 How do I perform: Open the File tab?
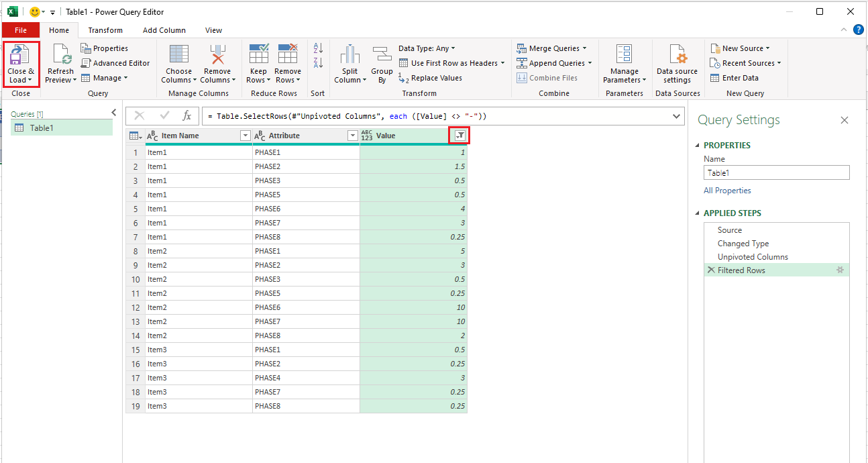(x=21, y=30)
